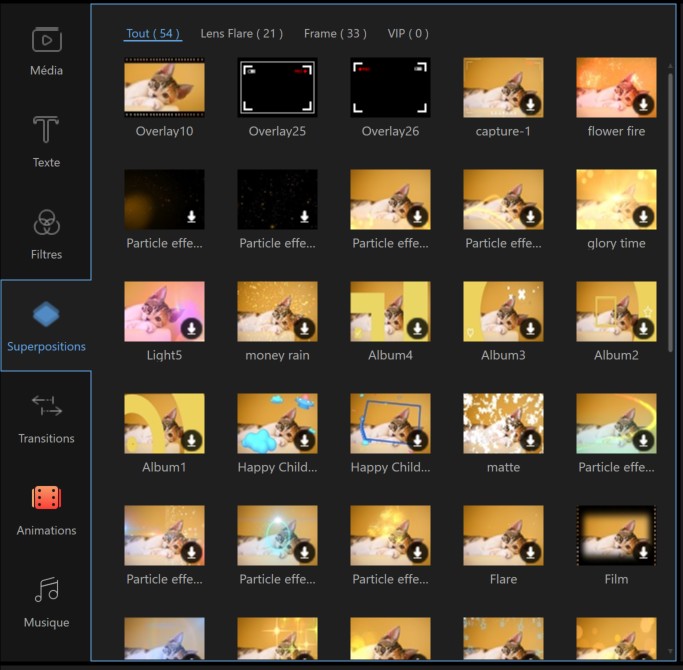683x670 pixels.
Task: Download the money rain overlay
Action: [x=304, y=328]
